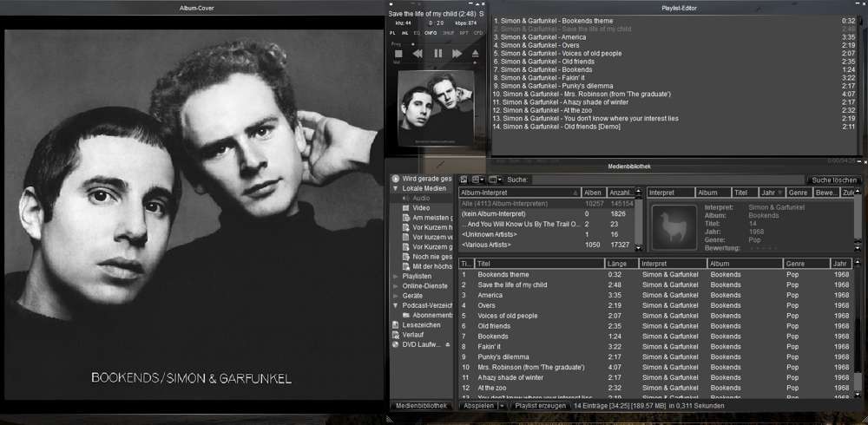Click in the Suche search field
Image resolution: width=868 pixels, height=425 pixels.
664,180
